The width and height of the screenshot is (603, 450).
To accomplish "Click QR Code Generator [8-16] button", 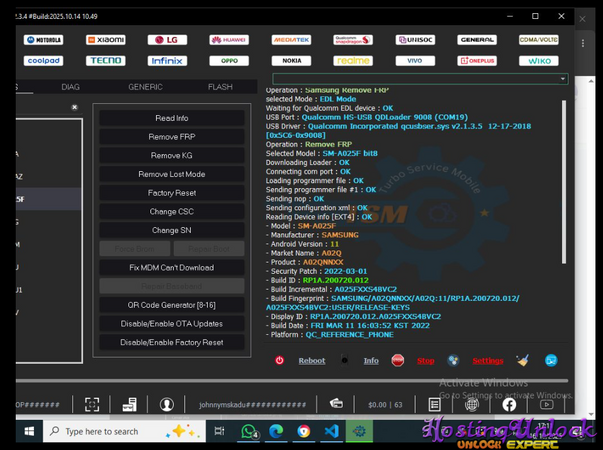I will (172, 305).
